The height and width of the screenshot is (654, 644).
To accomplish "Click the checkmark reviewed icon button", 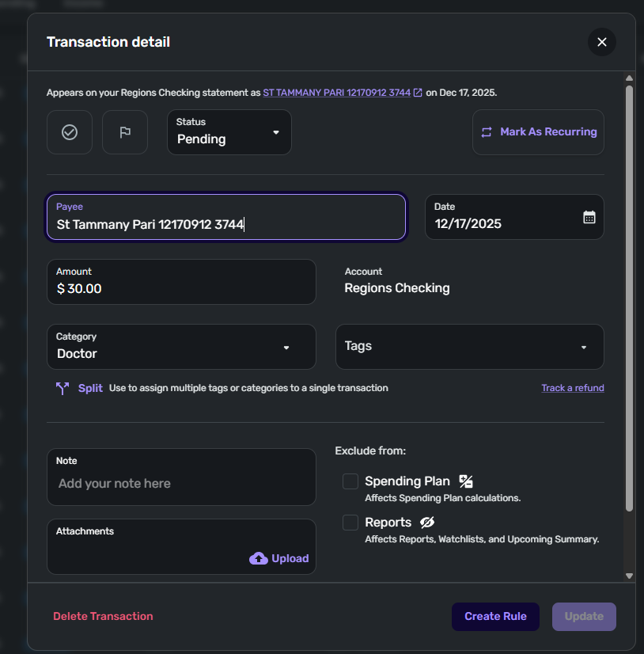I will [70, 132].
